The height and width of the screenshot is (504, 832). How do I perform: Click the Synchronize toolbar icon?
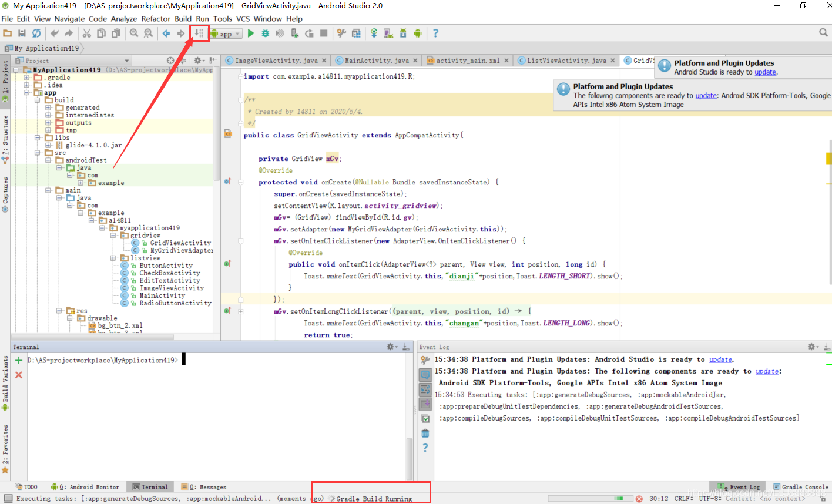(36, 33)
